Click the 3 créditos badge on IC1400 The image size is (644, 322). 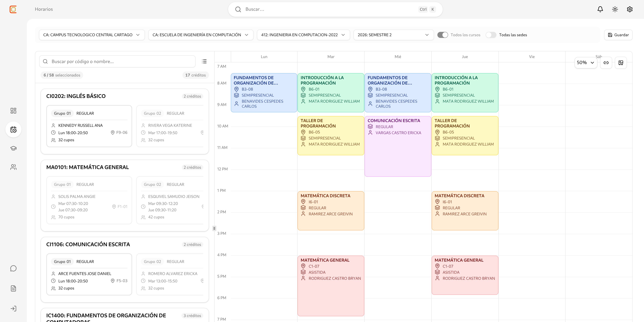click(192, 316)
